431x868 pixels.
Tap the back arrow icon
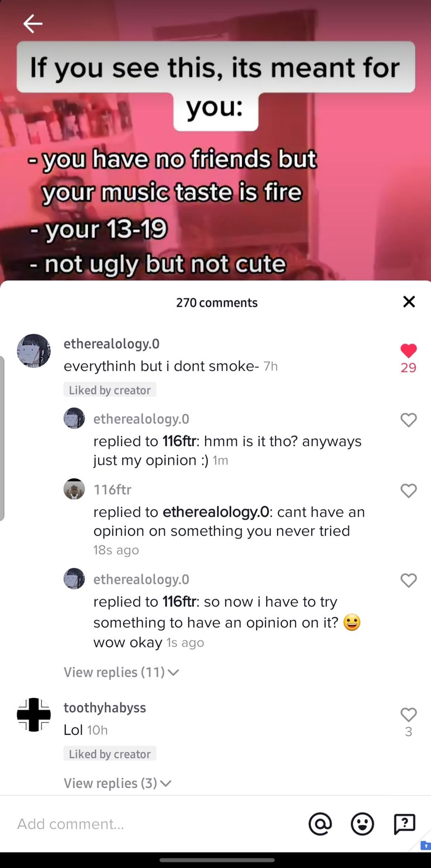coord(33,24)
